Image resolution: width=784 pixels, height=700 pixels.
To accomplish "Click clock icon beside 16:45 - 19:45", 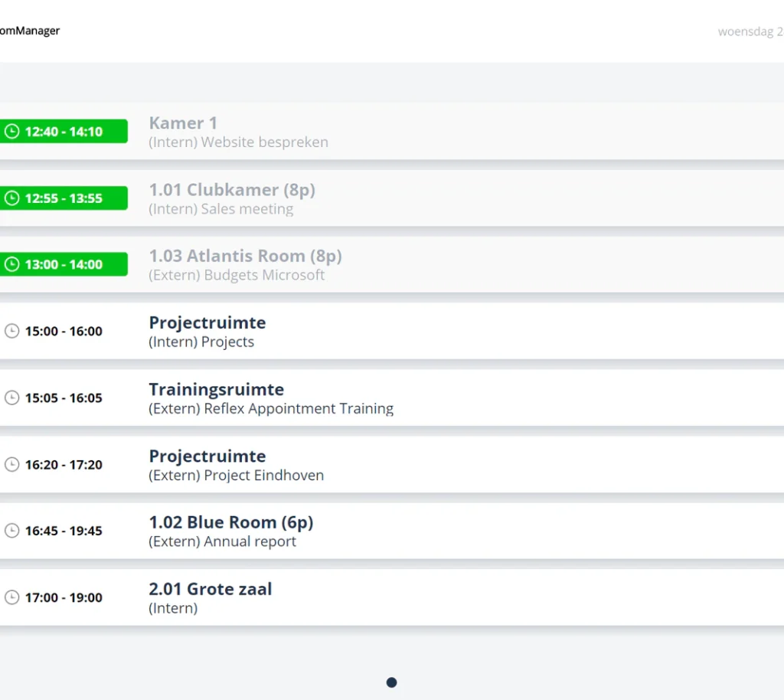I will [x=12, y=531].
